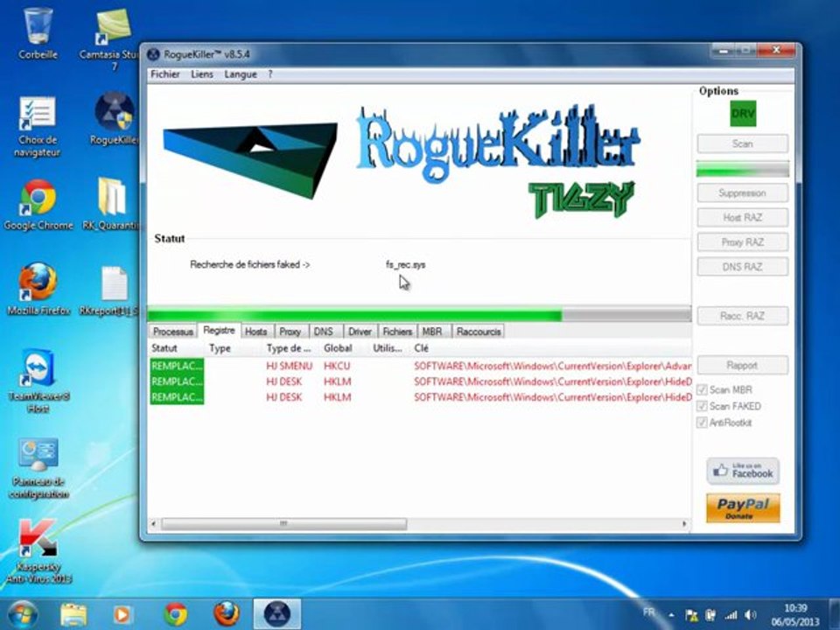The width and height of the screenshot is (840, 630).
Task: Show hidden tray icons arrow
Action: point(671,615)
